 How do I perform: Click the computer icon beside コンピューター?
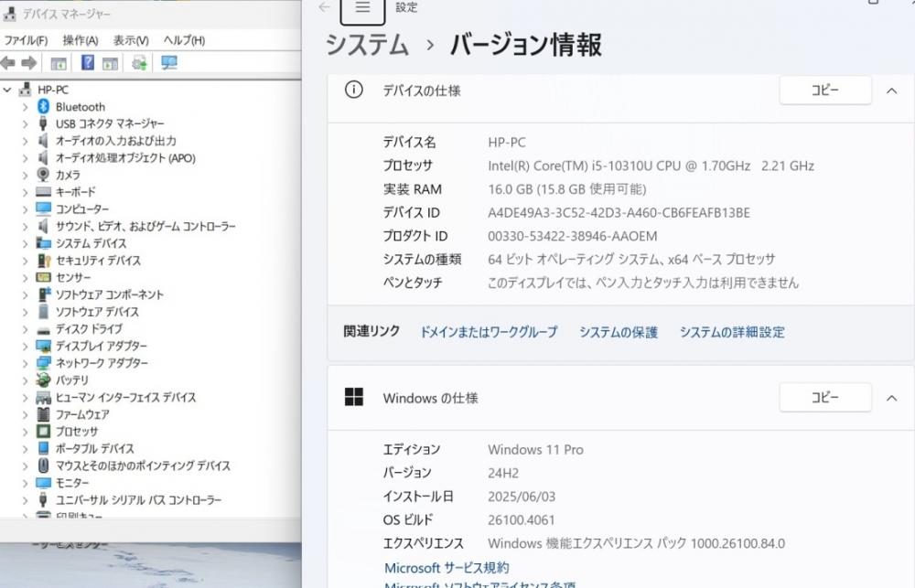pyautogui.click(x=43, y=208)
